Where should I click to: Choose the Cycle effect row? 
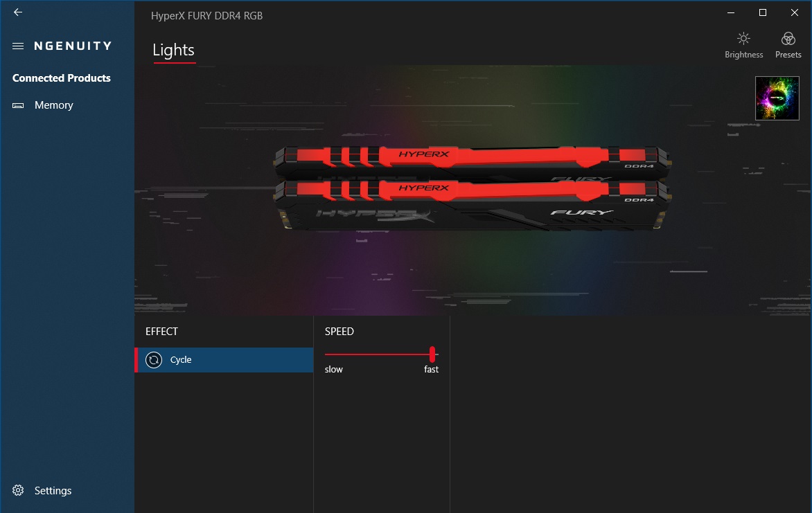[224, 360]
